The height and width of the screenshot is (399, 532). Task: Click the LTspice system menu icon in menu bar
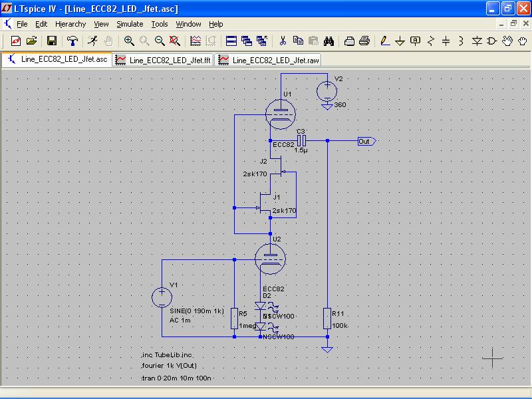pyautogui.click(x=7, y=24)
